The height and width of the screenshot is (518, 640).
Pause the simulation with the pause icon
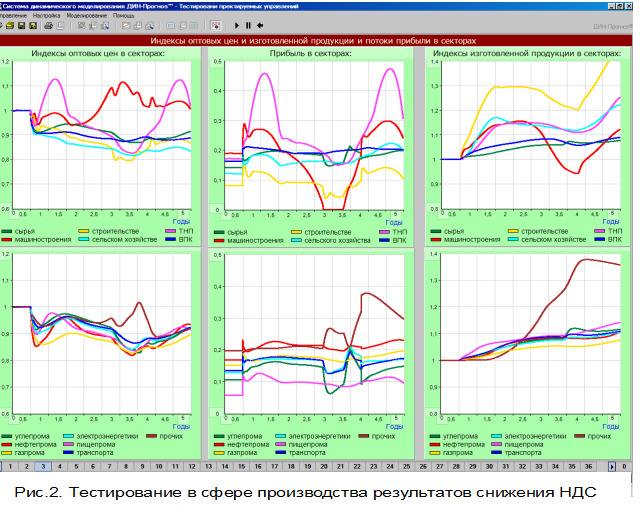click(248, 25)
